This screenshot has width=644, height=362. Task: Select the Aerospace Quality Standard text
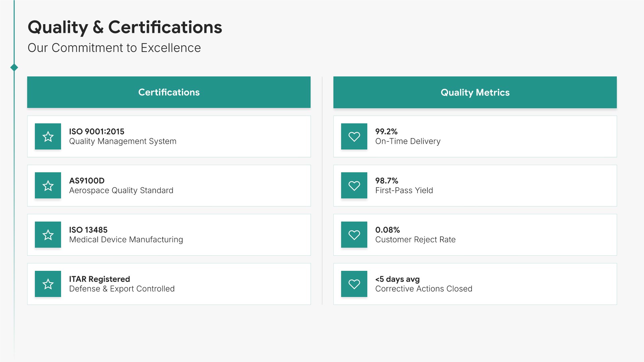pyautogui.click(x=121, y=191)
